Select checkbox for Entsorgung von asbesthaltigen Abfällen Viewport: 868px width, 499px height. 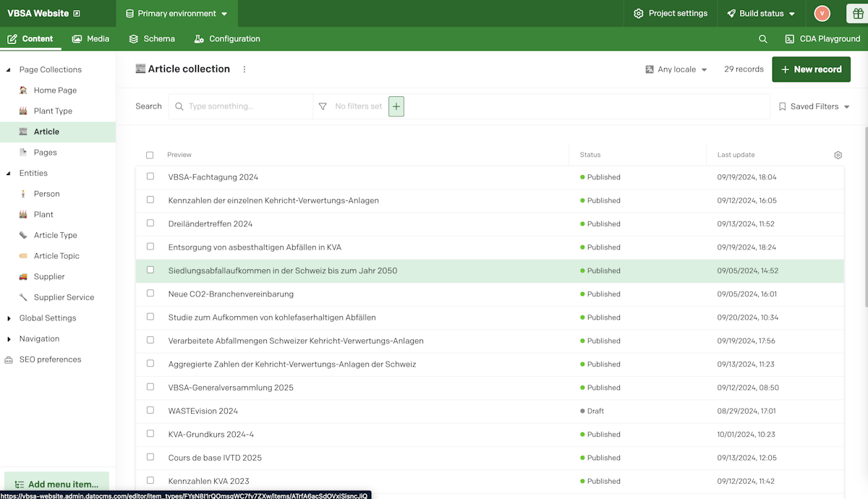[x=150, y=247]
